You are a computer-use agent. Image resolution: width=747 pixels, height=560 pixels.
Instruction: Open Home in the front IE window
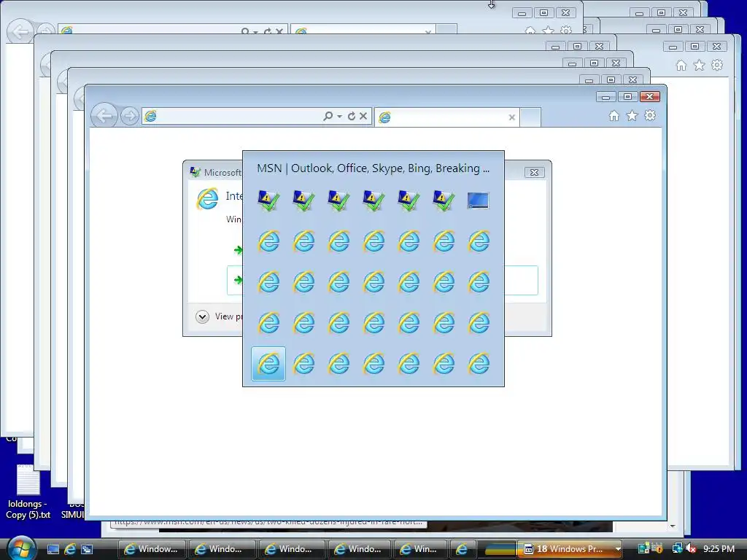614,116
